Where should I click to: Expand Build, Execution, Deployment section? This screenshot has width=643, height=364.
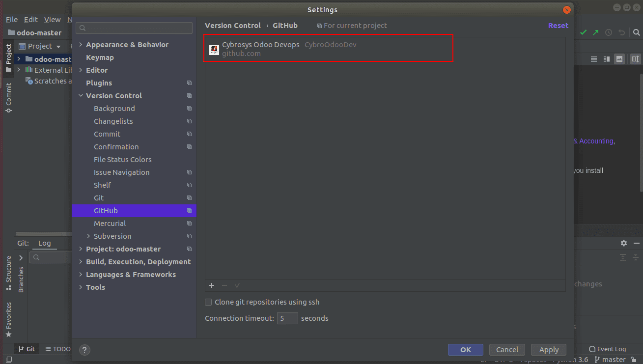click(81, 262)
